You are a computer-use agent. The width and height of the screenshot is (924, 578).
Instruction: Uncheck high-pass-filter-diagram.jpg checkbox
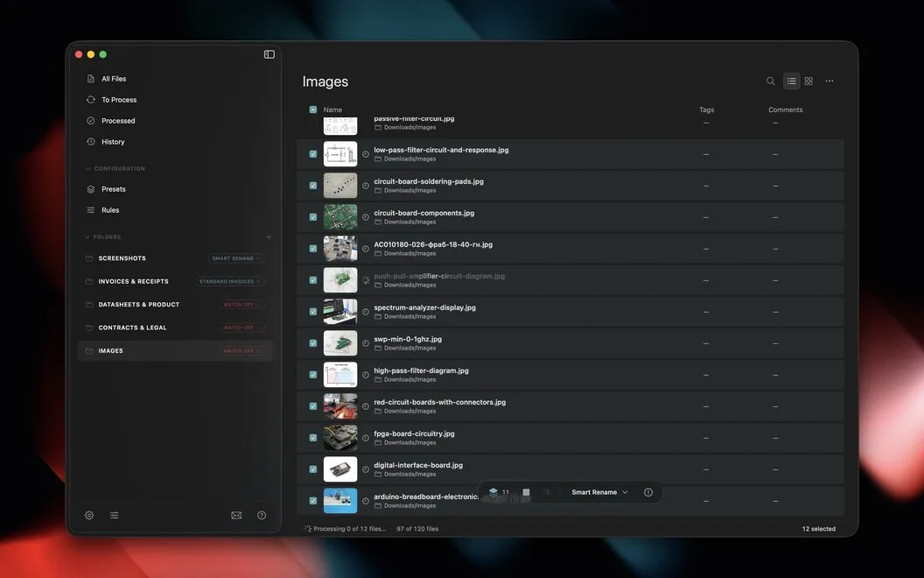313,375
